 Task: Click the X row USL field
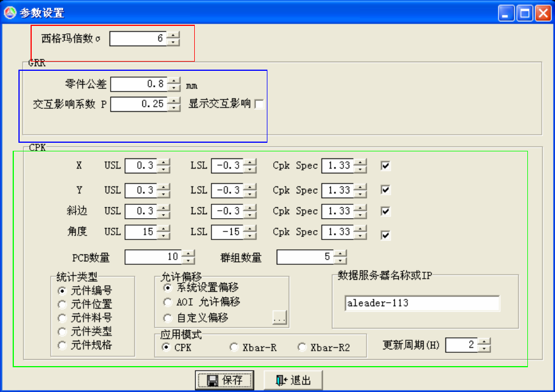point(141,166)
